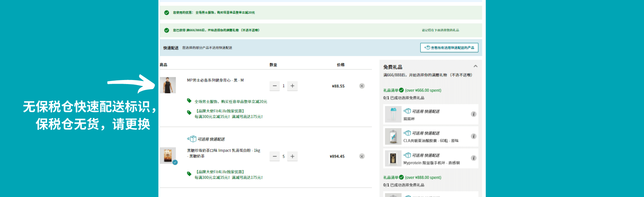Increase the tank top quantity with the plus button
644x197 pixels.
292,86
